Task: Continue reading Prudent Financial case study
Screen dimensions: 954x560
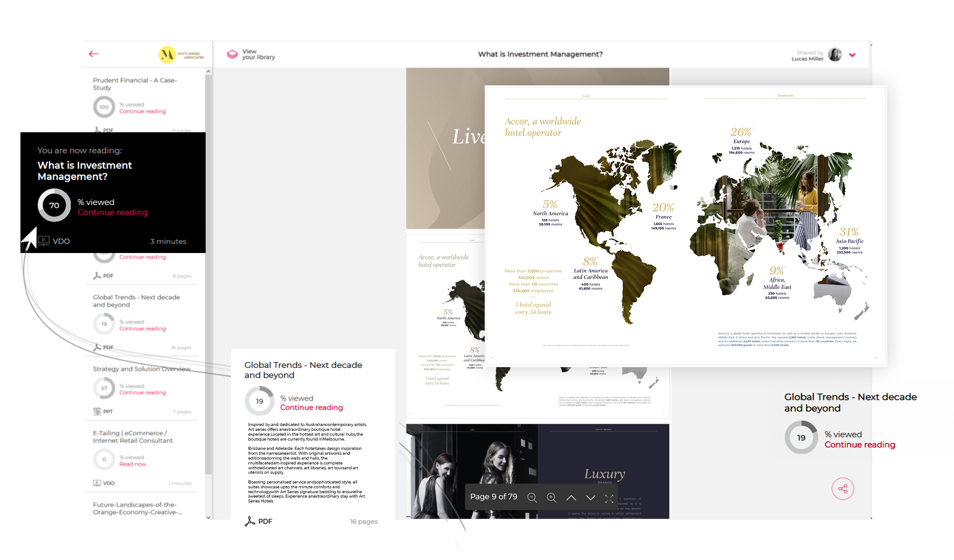Action: [x=142, y=111]
